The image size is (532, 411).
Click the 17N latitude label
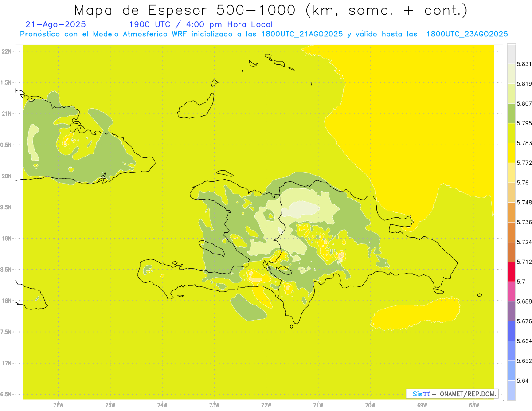click(7, 363)
